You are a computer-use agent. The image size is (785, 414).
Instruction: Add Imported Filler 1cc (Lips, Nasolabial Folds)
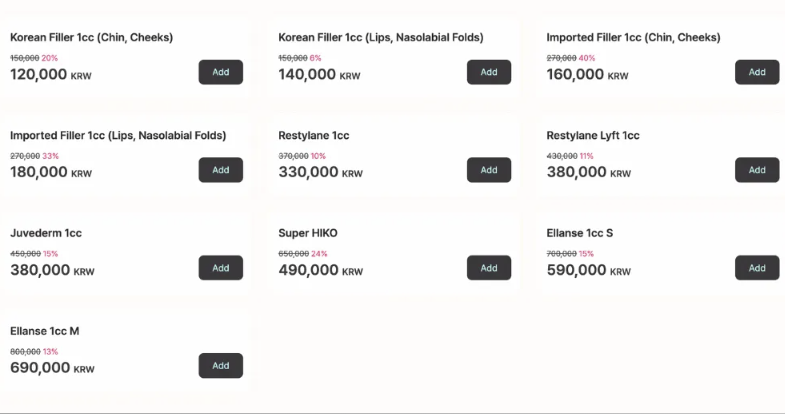(x=220, y=170)
